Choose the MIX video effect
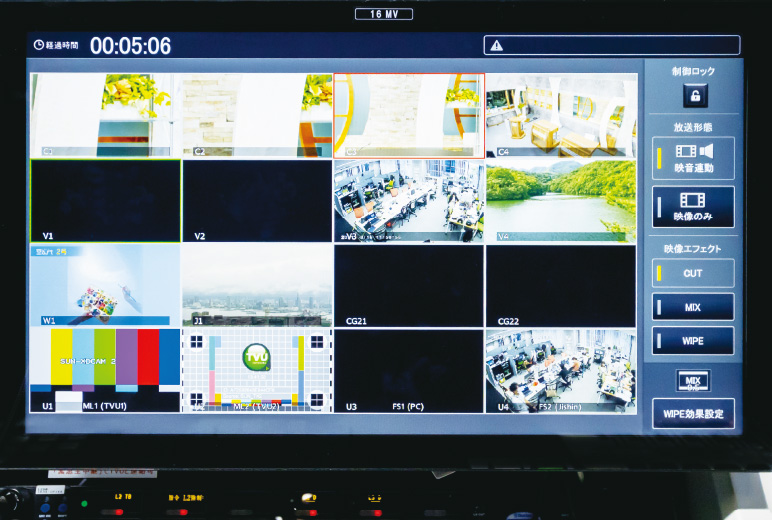 click(x=693, y=307)
